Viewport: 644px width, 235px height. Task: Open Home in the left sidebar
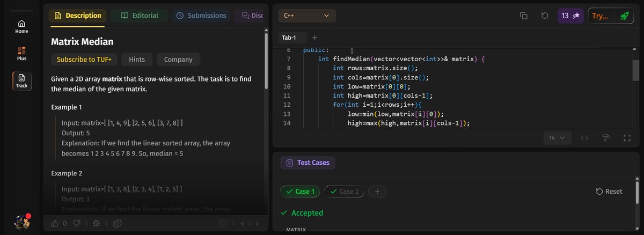click(21, 26)
